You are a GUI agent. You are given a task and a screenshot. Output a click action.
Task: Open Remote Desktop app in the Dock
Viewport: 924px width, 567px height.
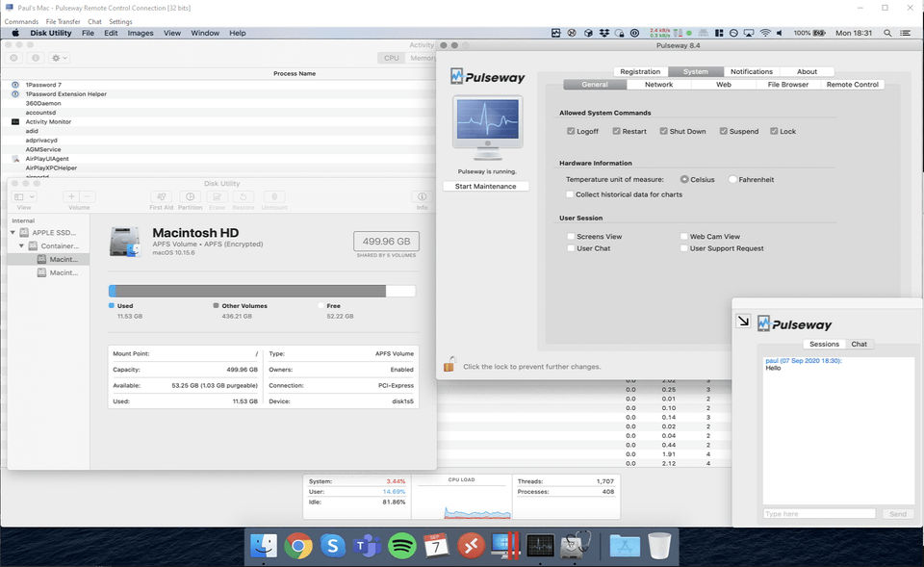(x=471, y=546)
